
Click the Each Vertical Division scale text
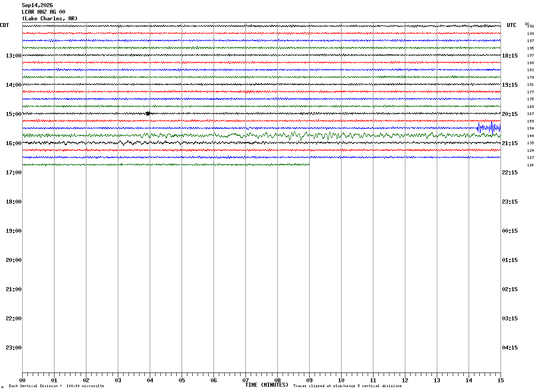point(56,386)
